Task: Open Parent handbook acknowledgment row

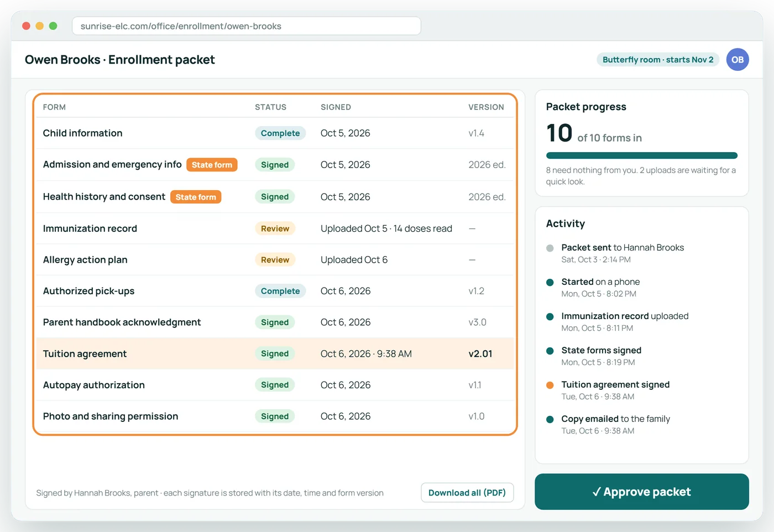Action: [x=275, y=322]
